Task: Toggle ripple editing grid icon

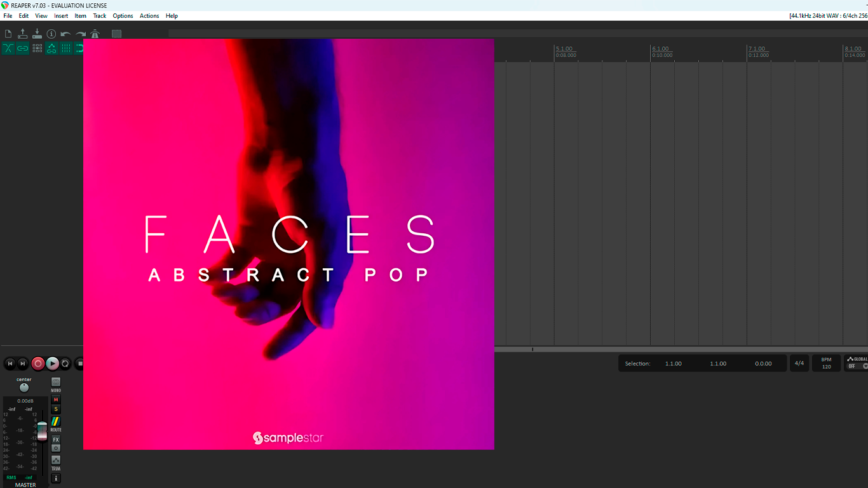Action: 37,48
